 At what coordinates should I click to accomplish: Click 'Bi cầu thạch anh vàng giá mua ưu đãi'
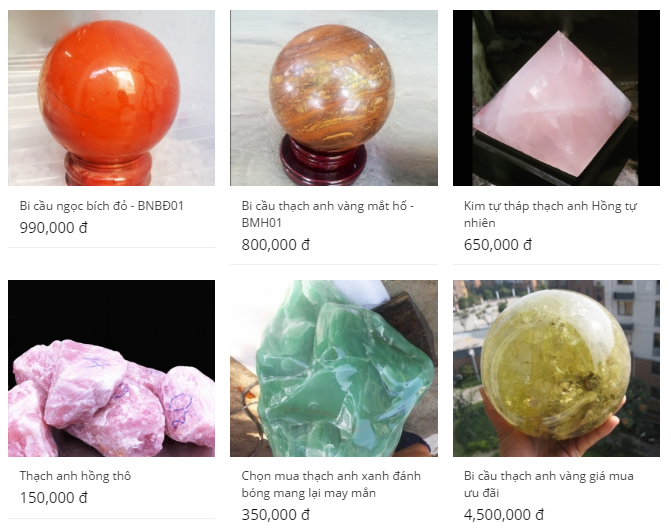(549, 484)
